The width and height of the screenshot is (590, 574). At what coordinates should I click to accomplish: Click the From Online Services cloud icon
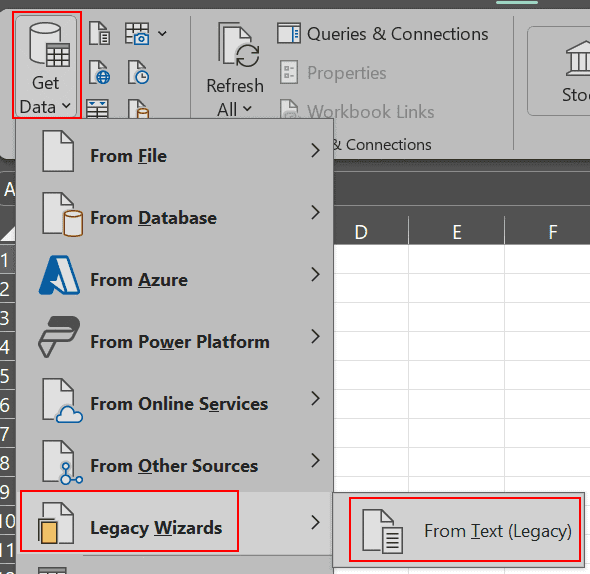[x=62, y=401]
